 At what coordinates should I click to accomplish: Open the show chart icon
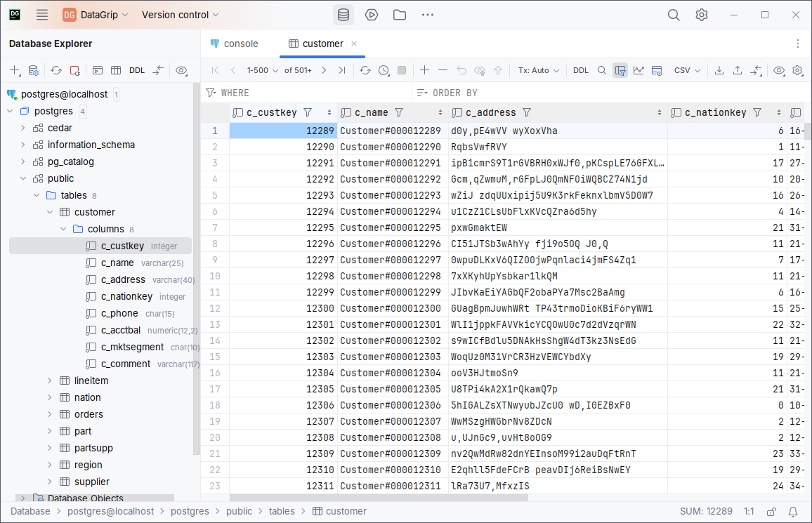(639, 70)
